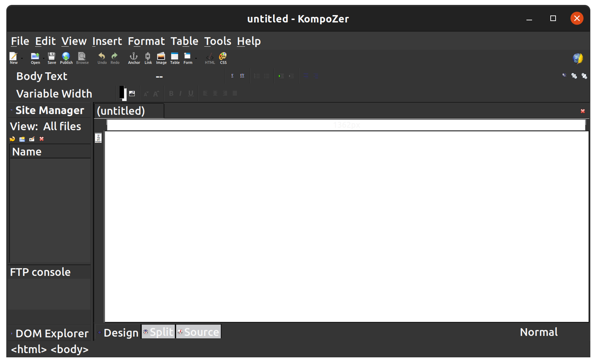Select the <html> tag in status bar

pyautogui.click(x=29, y=350)
